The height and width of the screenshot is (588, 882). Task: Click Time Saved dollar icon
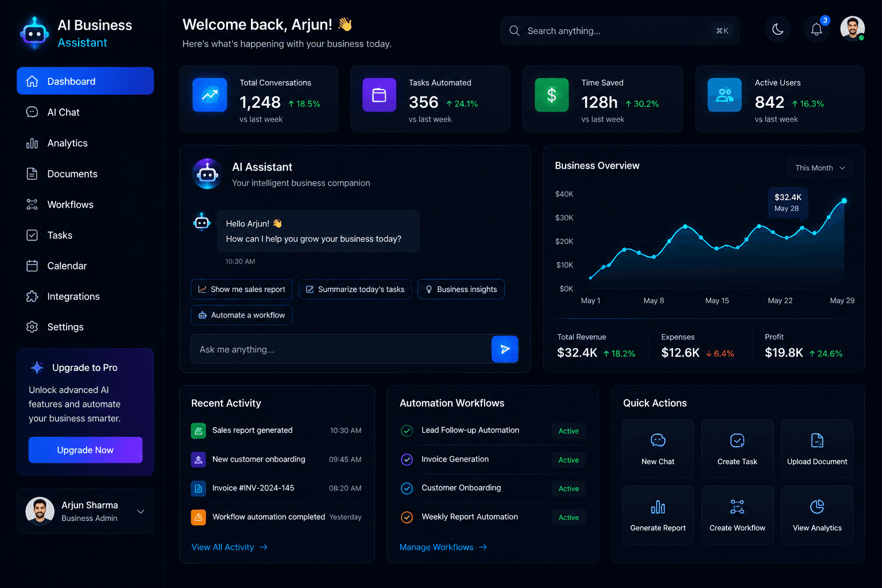(552, 95)
